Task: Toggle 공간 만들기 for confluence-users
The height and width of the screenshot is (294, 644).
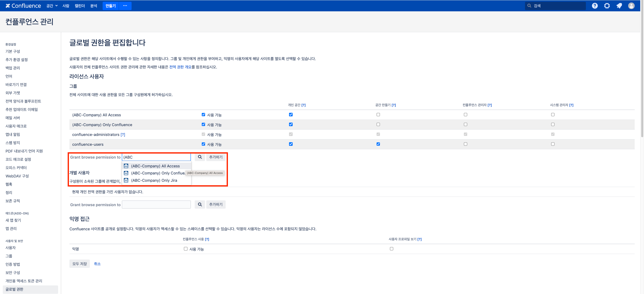Action: 378,144
